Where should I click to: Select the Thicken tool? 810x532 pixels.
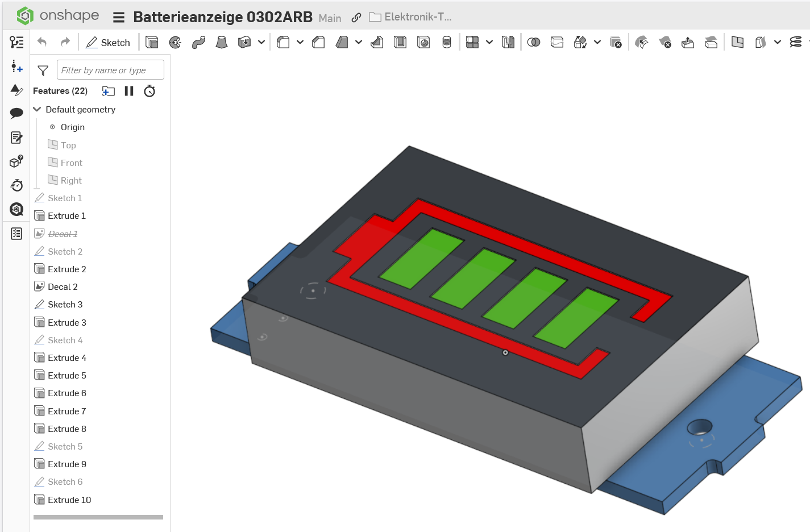tap(244, 42)
